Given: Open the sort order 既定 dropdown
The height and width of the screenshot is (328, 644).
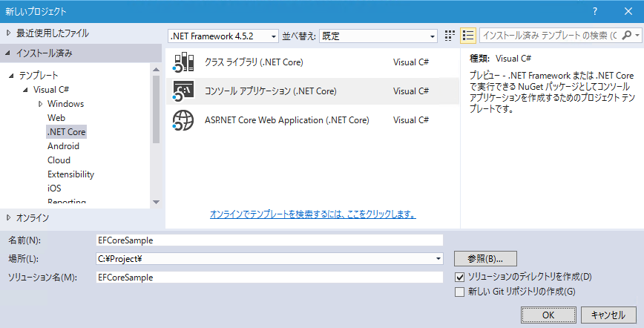Looking at the screenshot, I should (x=378, y=36).
